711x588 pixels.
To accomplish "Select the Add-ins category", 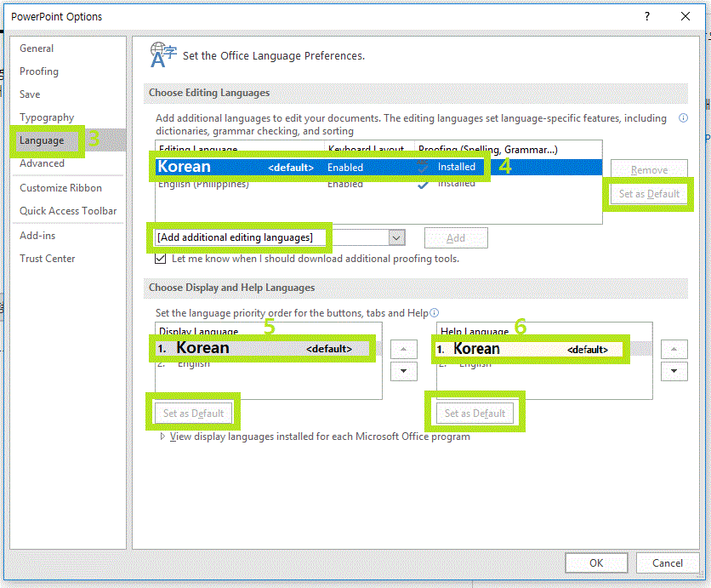I will (x=37, y=236).
